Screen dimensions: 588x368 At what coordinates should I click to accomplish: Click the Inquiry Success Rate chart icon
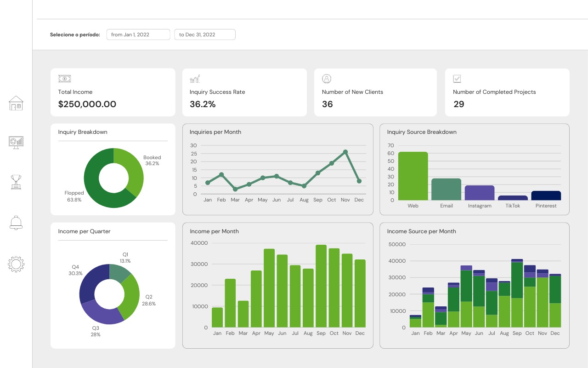click(195, 79)
